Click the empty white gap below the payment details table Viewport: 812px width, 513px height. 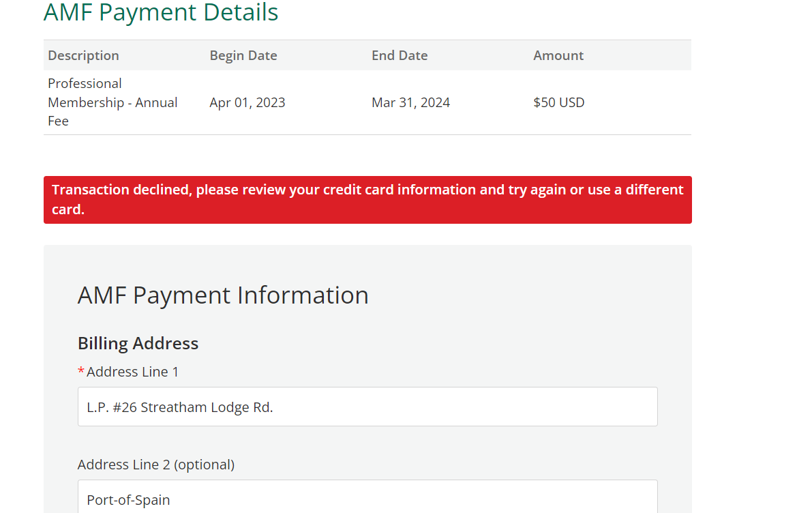367,156
